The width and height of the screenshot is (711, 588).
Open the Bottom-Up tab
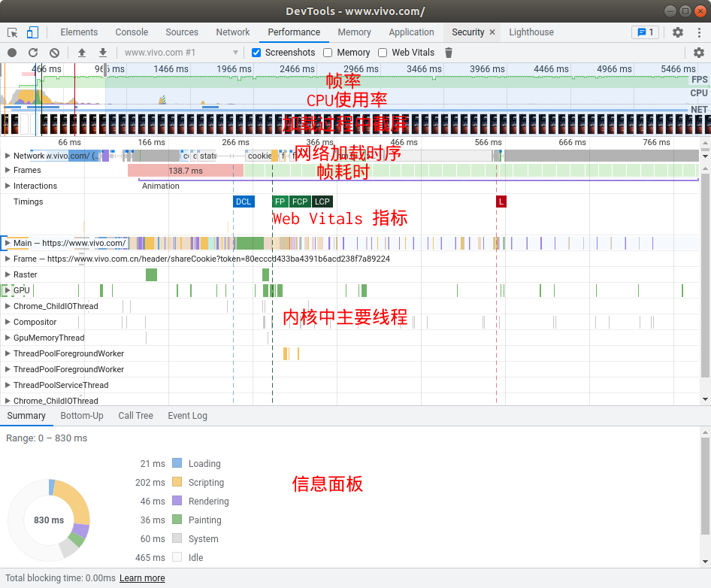82,416
